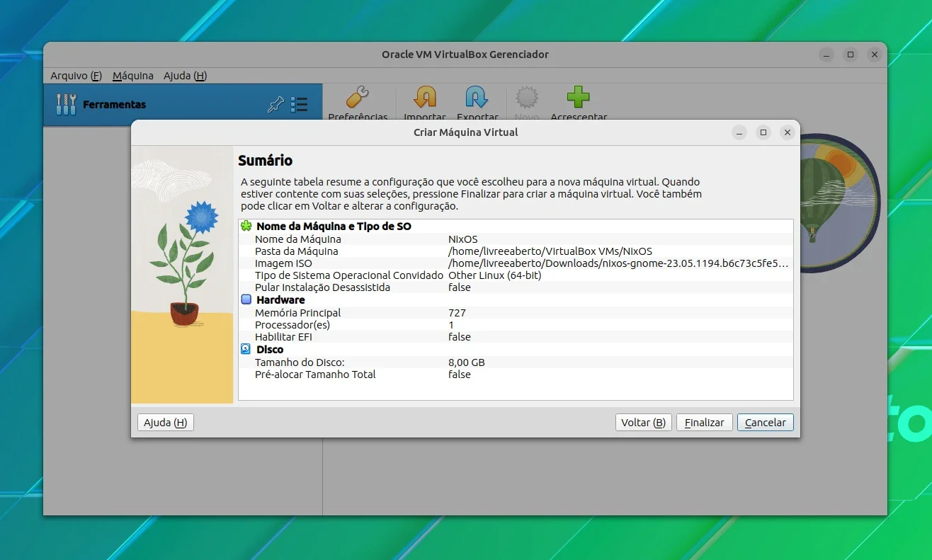The width and height of the screenshot is (932, 560).
Task: Click the Ajuda help button in the dialog
Action: (x=166, y=423)
